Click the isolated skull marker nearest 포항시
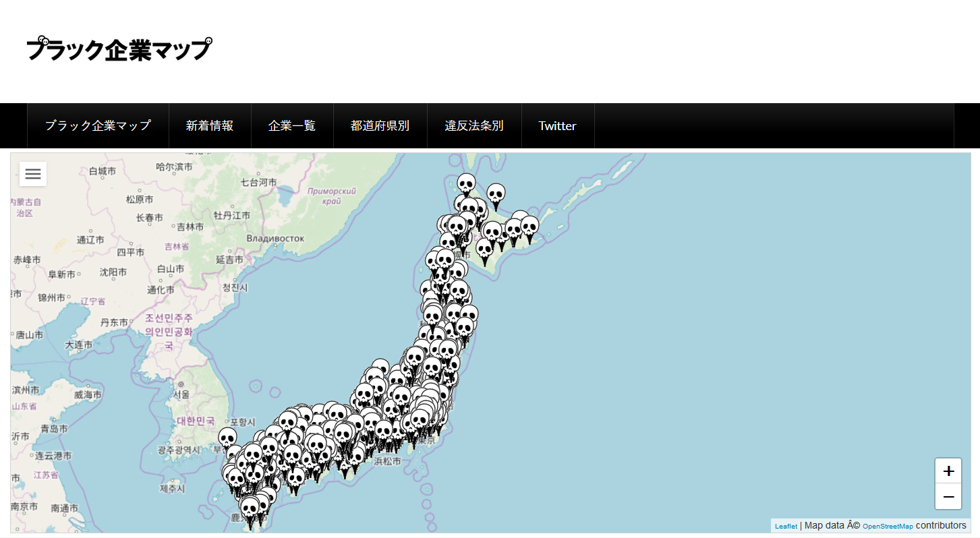The image size is (980, 538). pyautogui.click(x=227, y=438)
